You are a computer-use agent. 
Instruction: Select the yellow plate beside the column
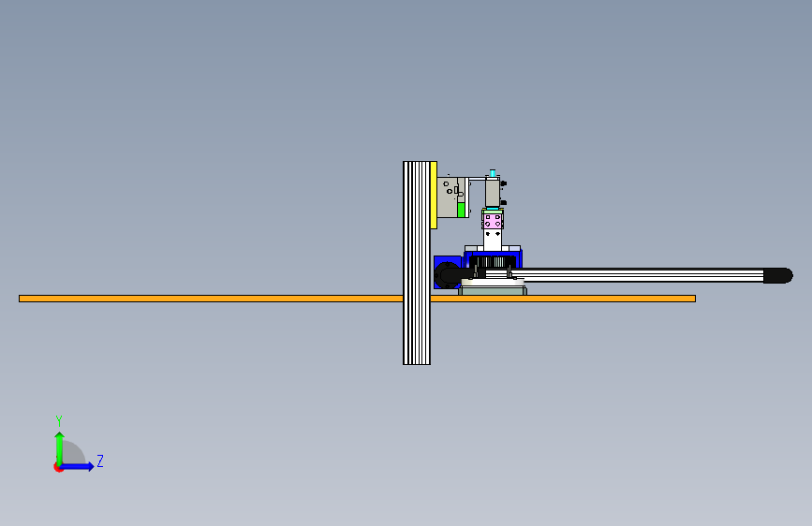[434, 196]
